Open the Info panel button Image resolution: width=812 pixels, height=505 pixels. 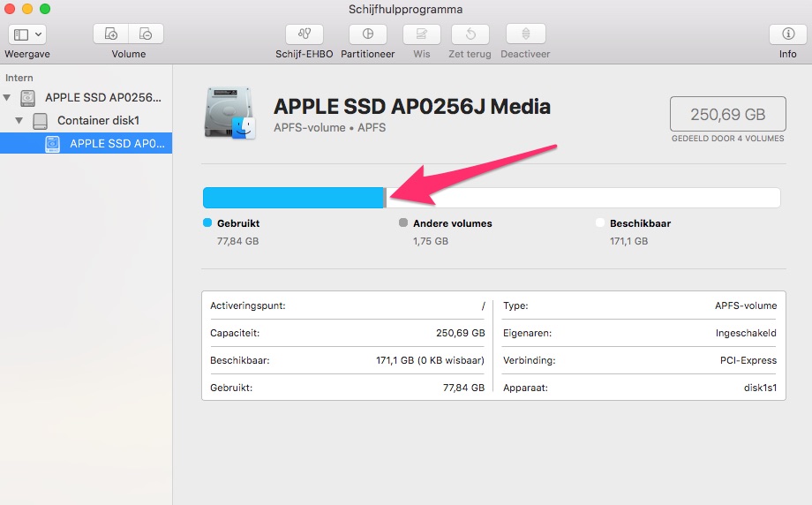[788, 34]
